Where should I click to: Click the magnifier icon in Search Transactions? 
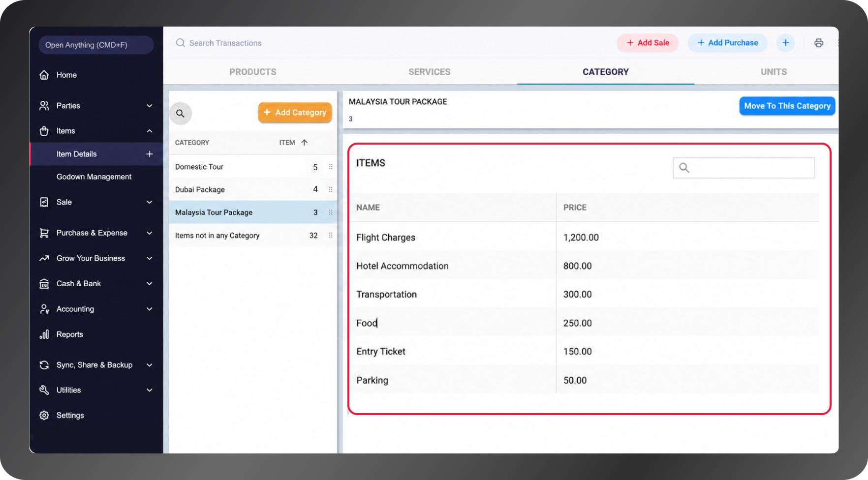tap(181, 43)
